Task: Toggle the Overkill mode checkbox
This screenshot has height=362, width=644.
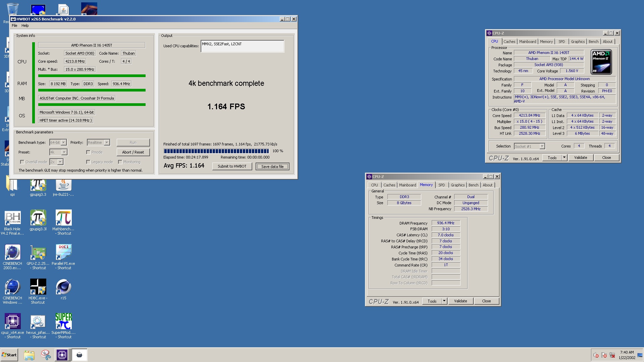Action: click(x=22, y=162)
